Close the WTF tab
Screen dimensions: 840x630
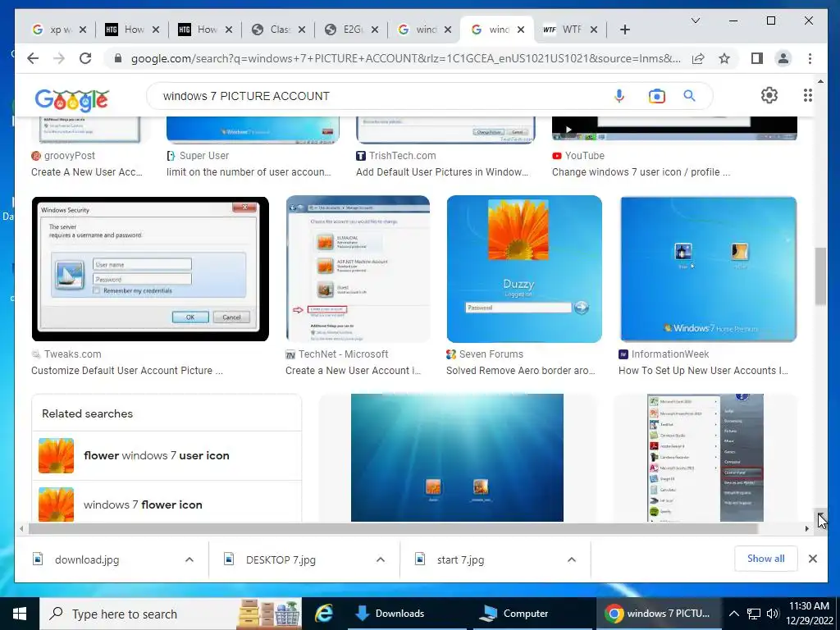click(x=594, y=30)
